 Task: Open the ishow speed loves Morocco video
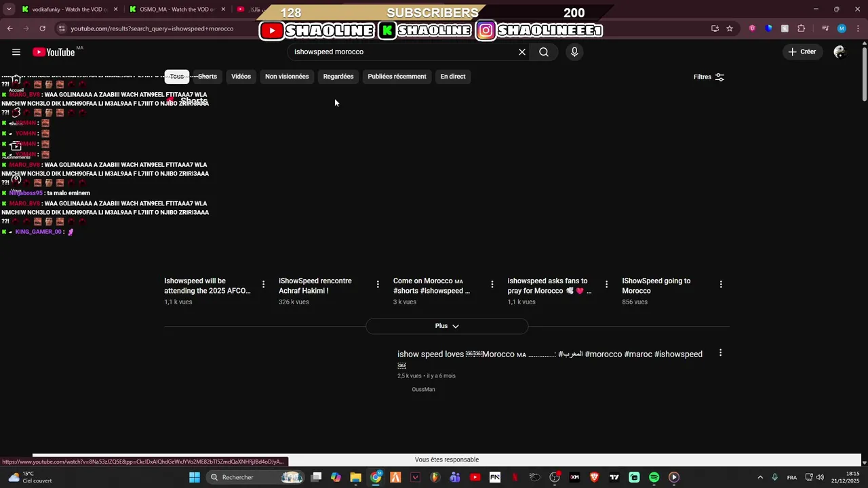(x=550, y=359)
